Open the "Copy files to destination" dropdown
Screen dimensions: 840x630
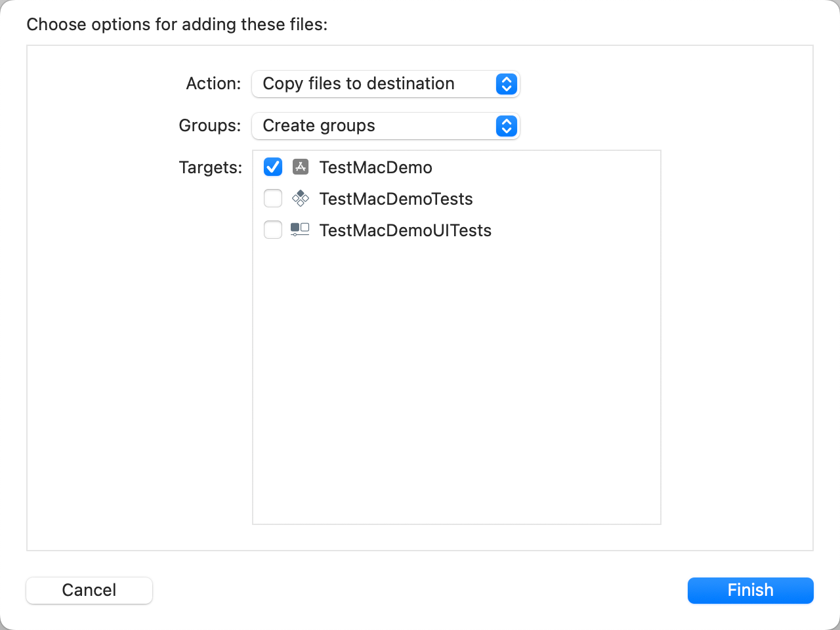click(374, 84)
